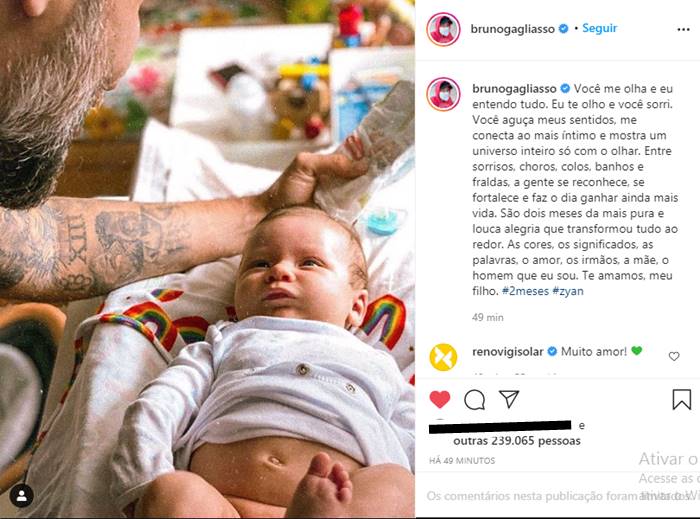Open the #2meses hashtag
This screenshot has height=519, width=700.
[x=525, y=291]
